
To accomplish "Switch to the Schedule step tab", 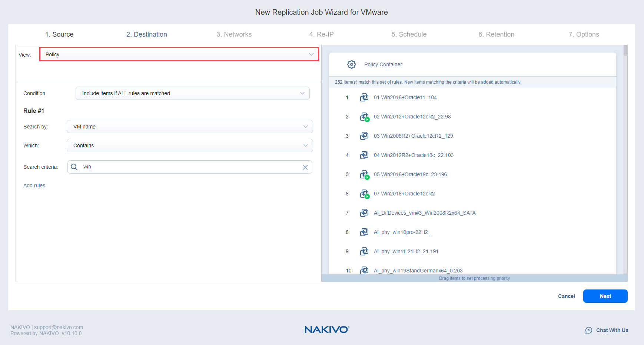I will coord(409,34).
